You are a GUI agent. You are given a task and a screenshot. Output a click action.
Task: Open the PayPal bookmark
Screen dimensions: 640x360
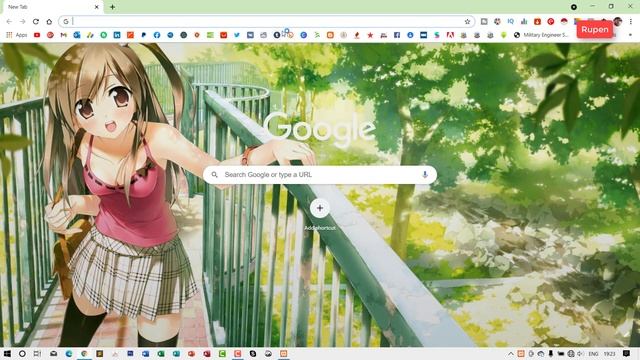[144, 35]
